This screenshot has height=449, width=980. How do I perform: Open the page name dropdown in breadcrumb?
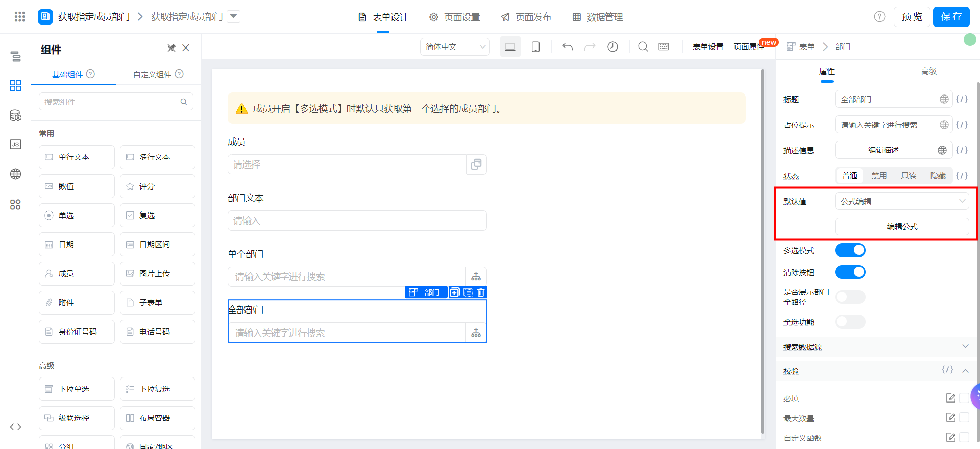click(x=234, y=16)
